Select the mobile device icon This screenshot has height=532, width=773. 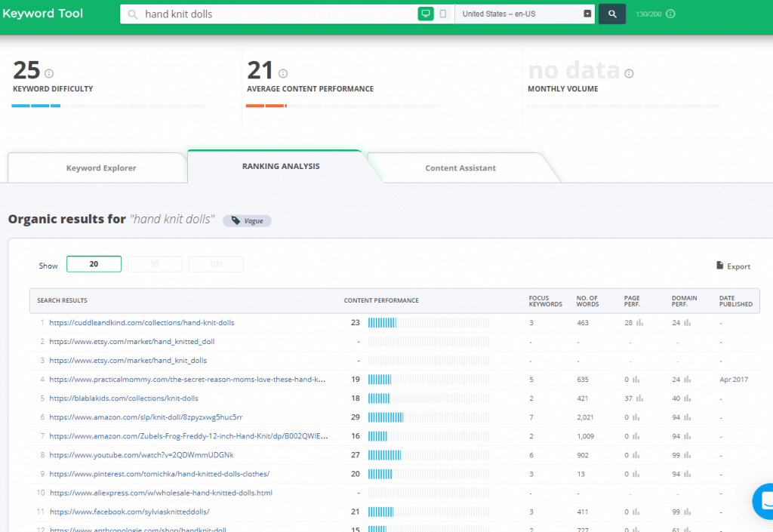[442, 14]
